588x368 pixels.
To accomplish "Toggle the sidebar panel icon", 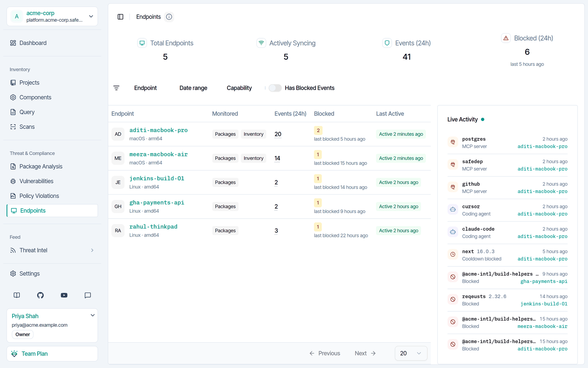I will pyautogui.click(x=121, y=17).
